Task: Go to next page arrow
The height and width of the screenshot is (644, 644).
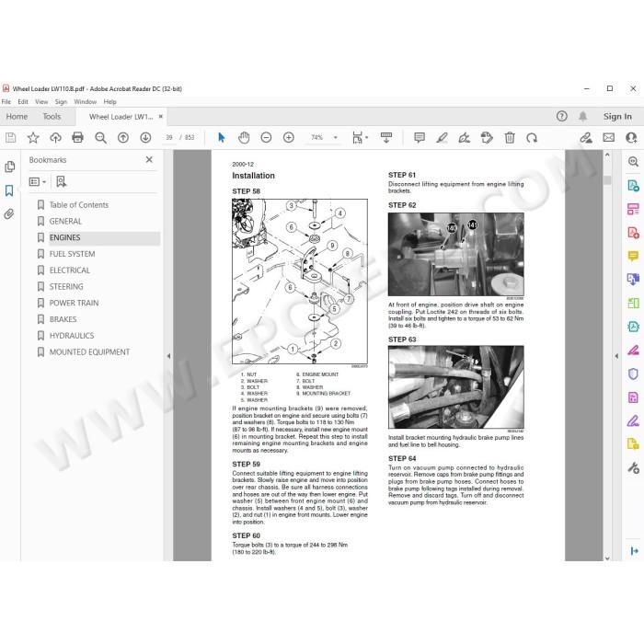Action: (x=145, y=138)
